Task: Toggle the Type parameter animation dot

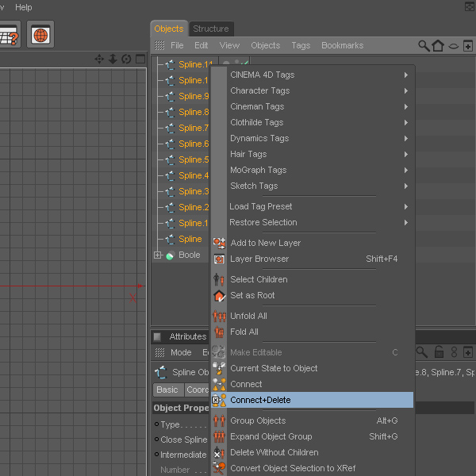Action: pyautogui.click(x=156, y=424)
